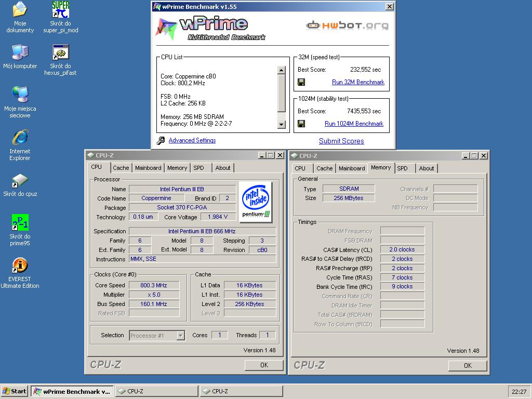
Task: Open wPrime Advanced Settings link
Action: [x=192, y=140]
